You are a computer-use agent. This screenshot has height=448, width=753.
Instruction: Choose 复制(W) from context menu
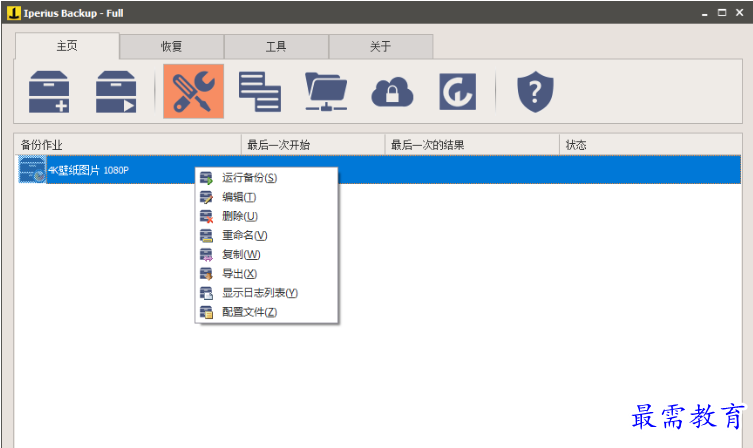[267, 255]
